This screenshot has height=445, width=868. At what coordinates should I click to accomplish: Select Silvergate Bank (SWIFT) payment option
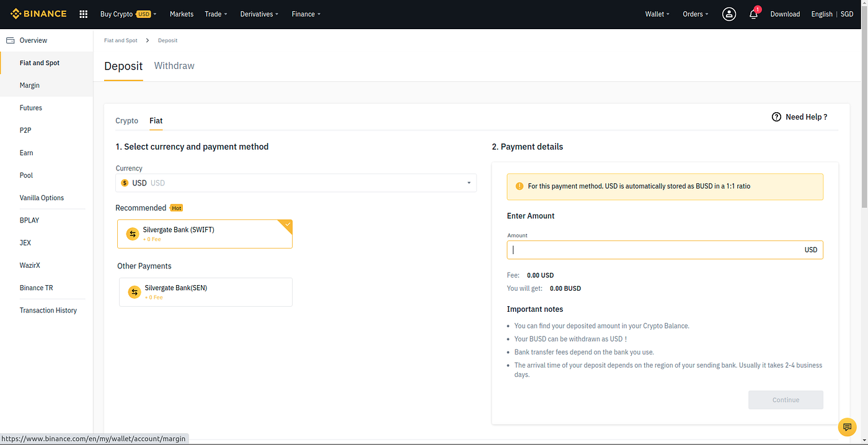coord(205,234)
